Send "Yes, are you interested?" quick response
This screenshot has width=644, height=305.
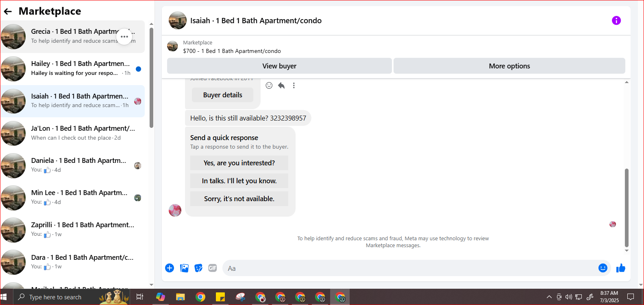coord(239,163)
